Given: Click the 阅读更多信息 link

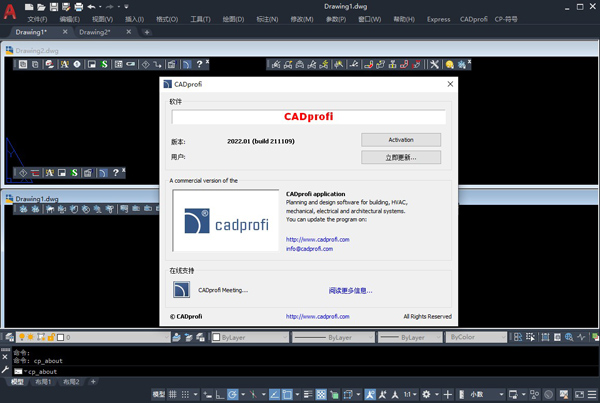Looking at the screenshot, I should coord(350,291).
